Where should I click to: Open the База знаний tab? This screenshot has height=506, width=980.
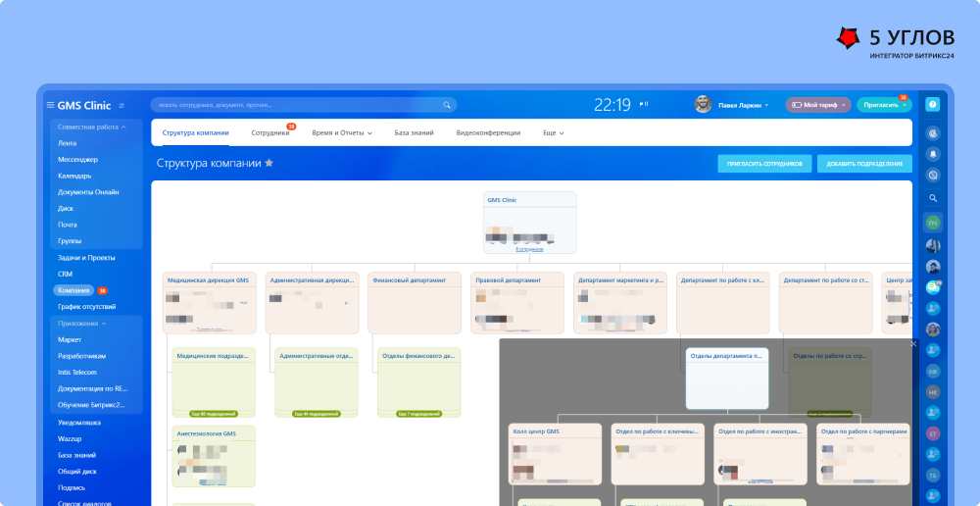click(414, 132)
